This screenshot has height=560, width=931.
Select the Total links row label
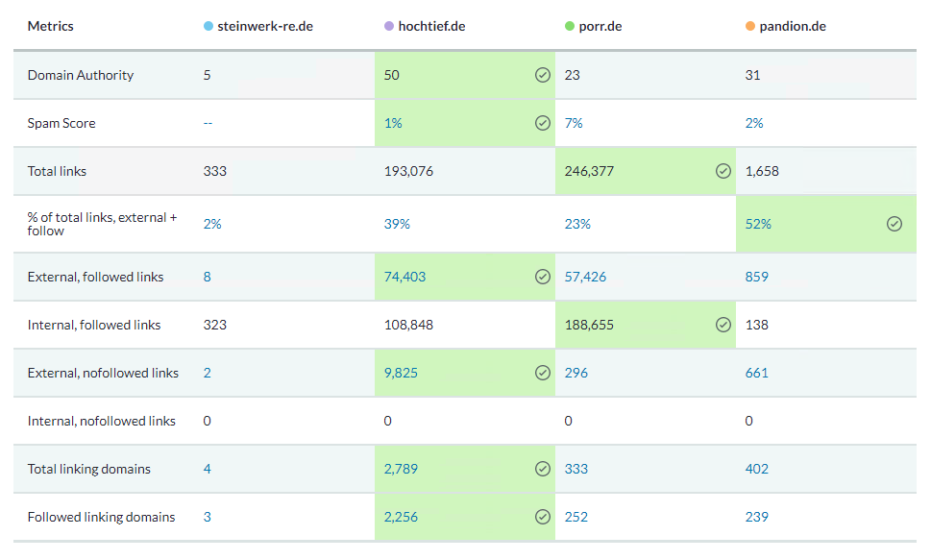click(57, 171)
